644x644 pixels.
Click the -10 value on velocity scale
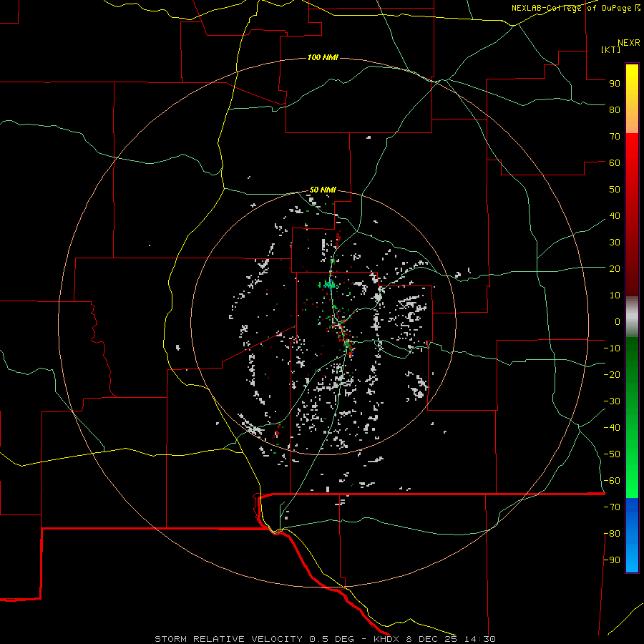click(612, 348)
